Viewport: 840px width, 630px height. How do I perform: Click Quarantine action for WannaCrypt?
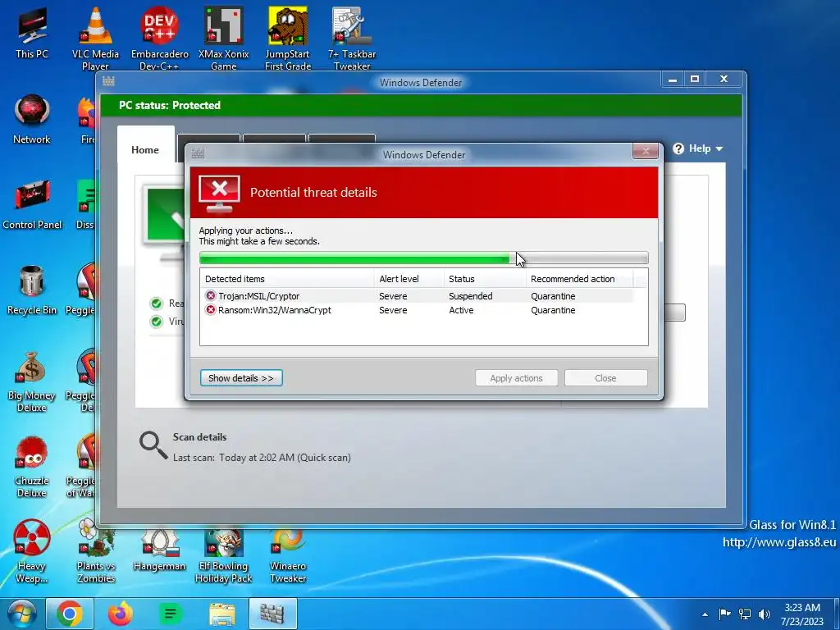coord(553,310)
